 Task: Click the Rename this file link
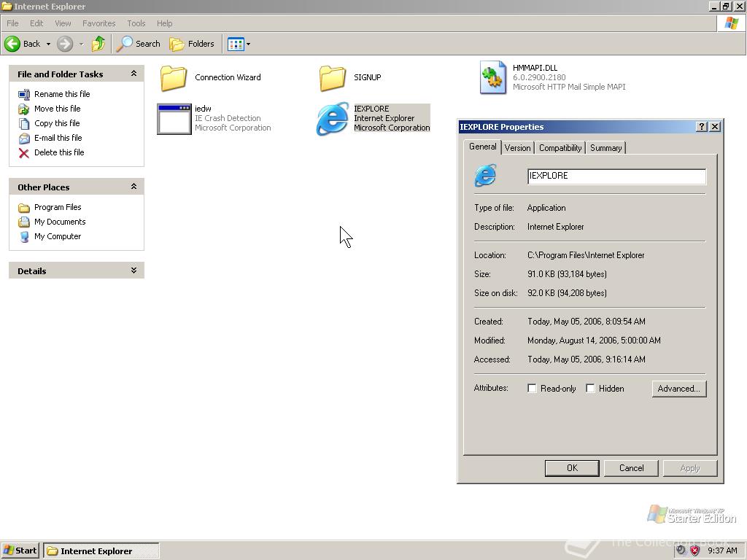coord(62,94)
